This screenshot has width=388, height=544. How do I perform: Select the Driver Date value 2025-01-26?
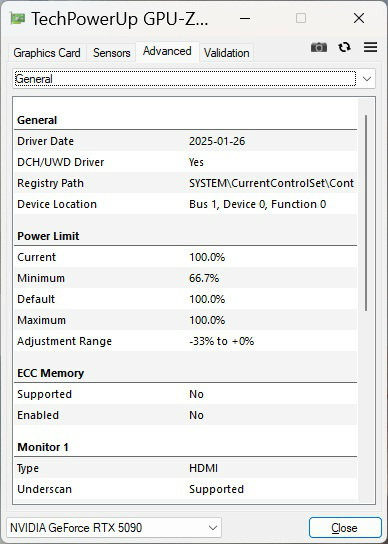click(217, 141)
